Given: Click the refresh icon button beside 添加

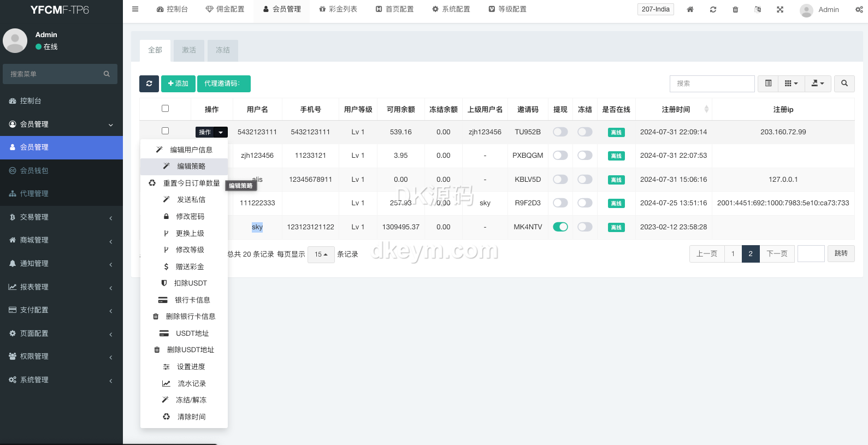Looking at the screenshot, I should pyautogui.click(x=149, y=84).
